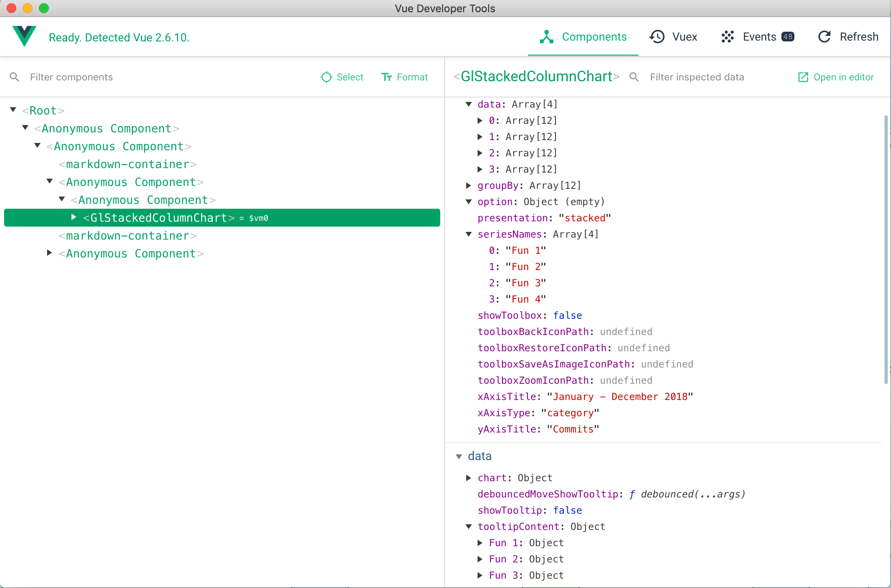891x588 pixels.
Task: Click the Refresh circular arrow icon
Action: [x=824, y=37]
